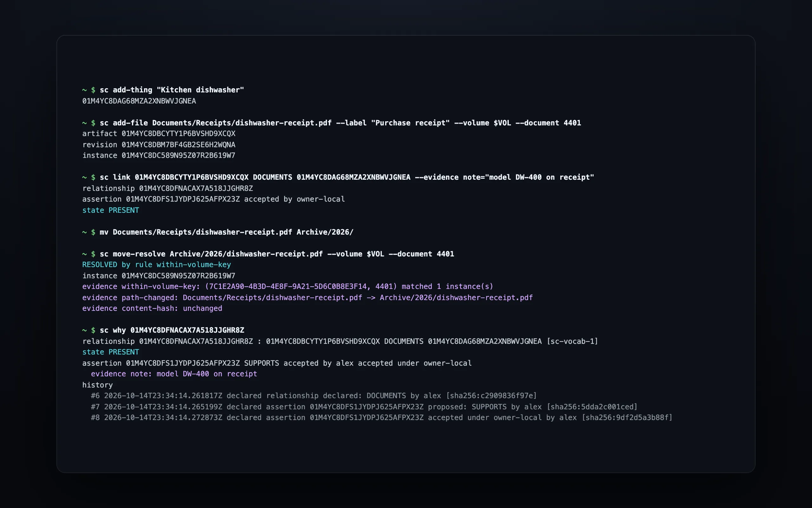Select the artifact 01M4YC8DBCYTY1P6BVSHD9XCQX line

tap(159, 134)
